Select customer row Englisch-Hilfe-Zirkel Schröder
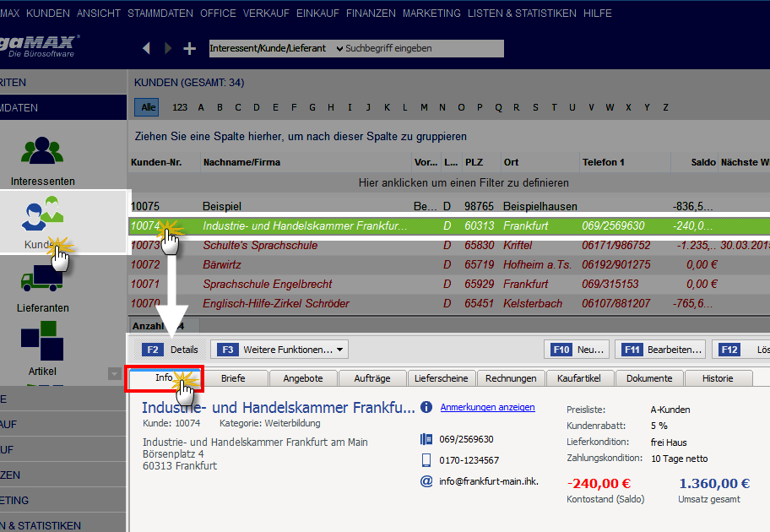This screenshot has width=770, height=532. point(449,303)
